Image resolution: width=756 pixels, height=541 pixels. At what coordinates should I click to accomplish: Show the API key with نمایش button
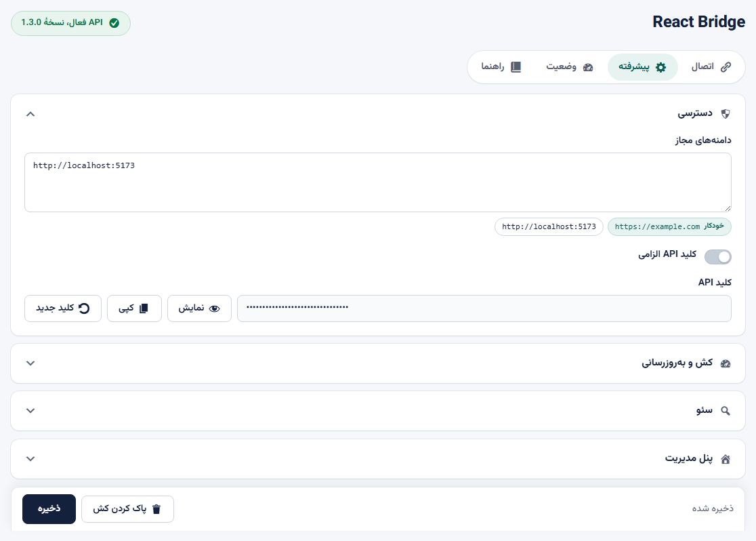click(x=199, y=308)
